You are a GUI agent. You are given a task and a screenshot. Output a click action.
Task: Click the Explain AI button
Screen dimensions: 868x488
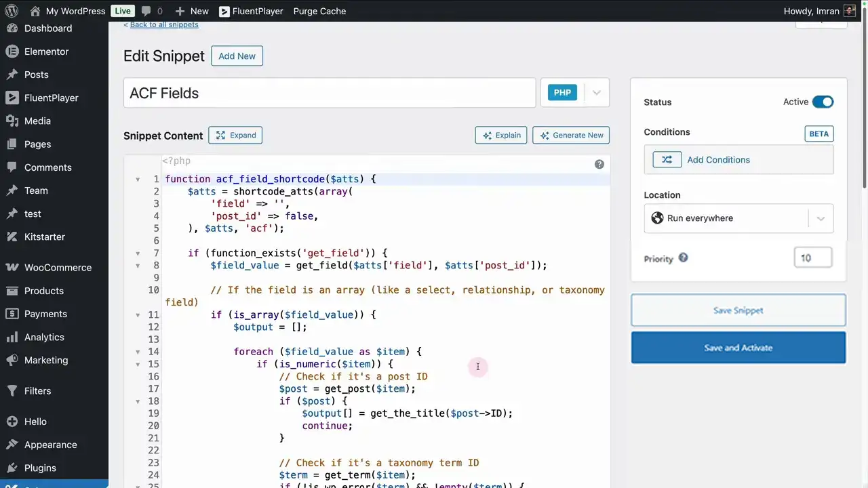point(501,136)
